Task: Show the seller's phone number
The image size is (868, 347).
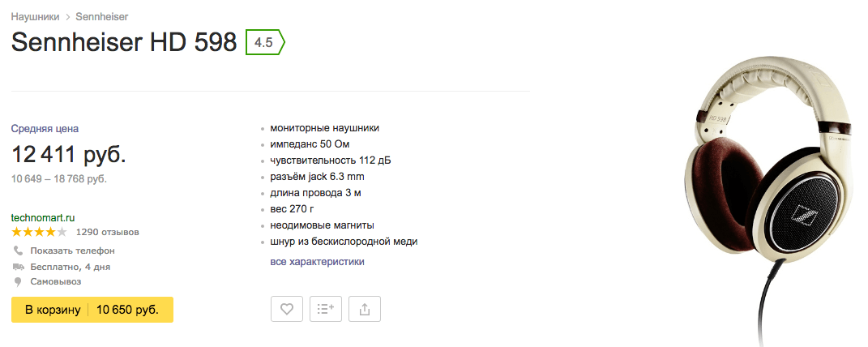Action: (72, 251)
